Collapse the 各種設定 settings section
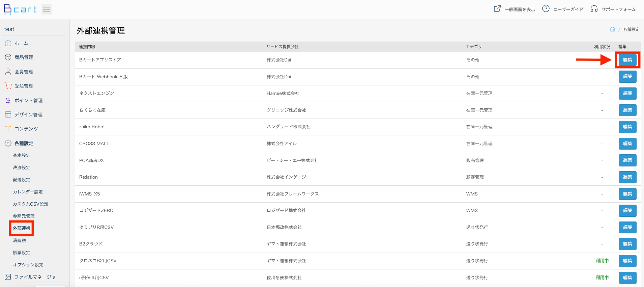Screen dimensions: 644x287 point(24,143)
